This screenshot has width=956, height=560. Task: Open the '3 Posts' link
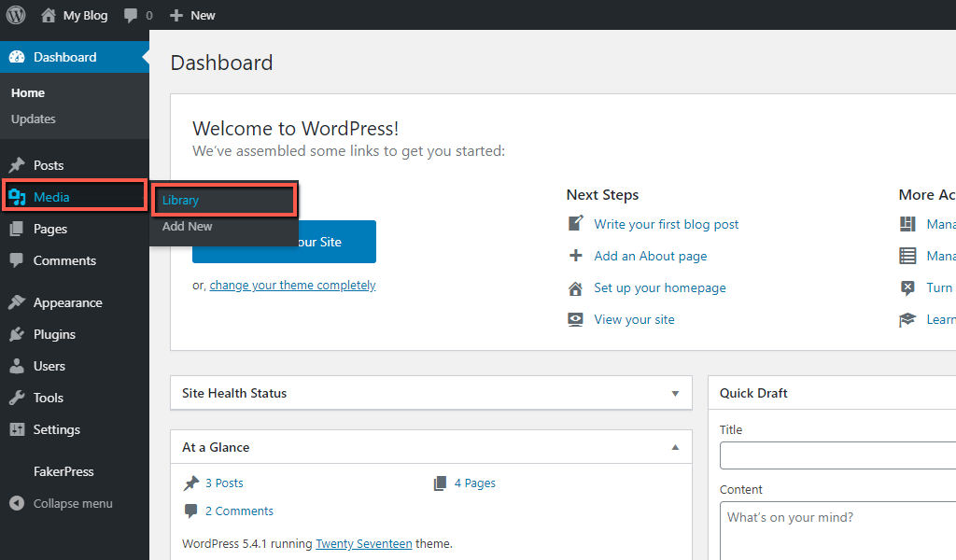coord(224,483)
